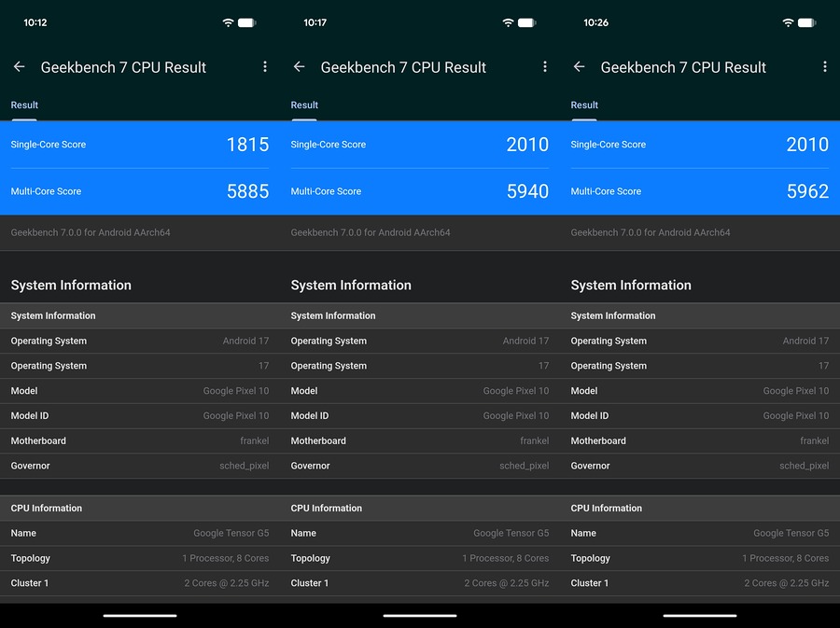Tap Geekbench 7 CPU Result title, 10:17 screen
This screenshot has height=628, width=840.
click(403, 67)
